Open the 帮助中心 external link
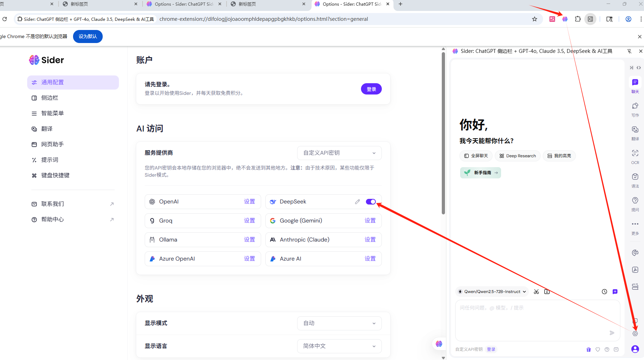 point(73,220)
